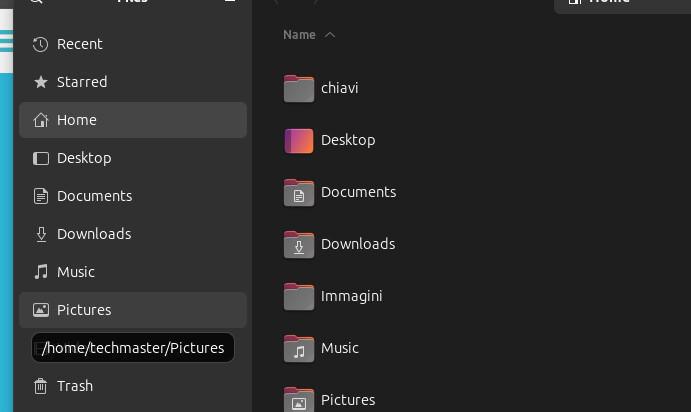The height and width of the screenshot is (412, 691).
Task: Select the Downloads folder in file list
Action: point(357,244)
